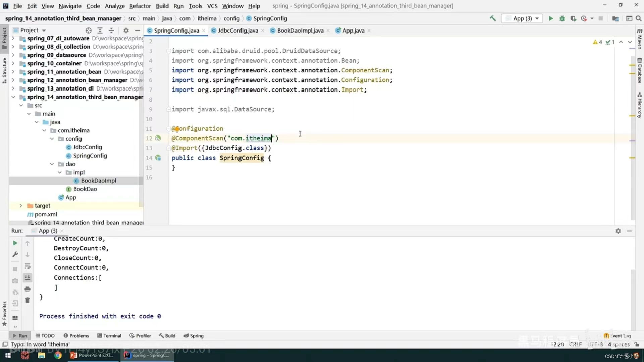Open Database tool window
644x362 pixels.
(x=640, y=71)
